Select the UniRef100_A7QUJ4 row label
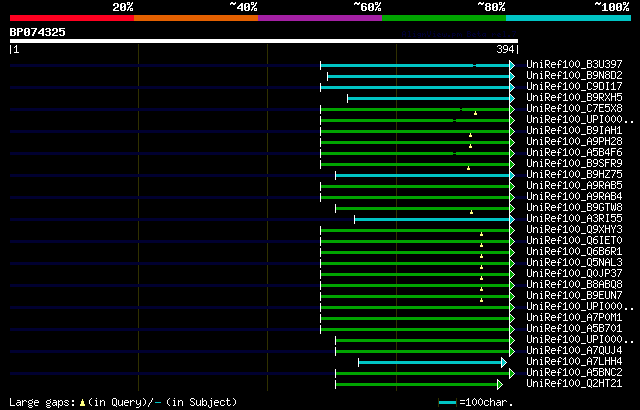Viewport: 640px width, 410px height. pos(574,351)
